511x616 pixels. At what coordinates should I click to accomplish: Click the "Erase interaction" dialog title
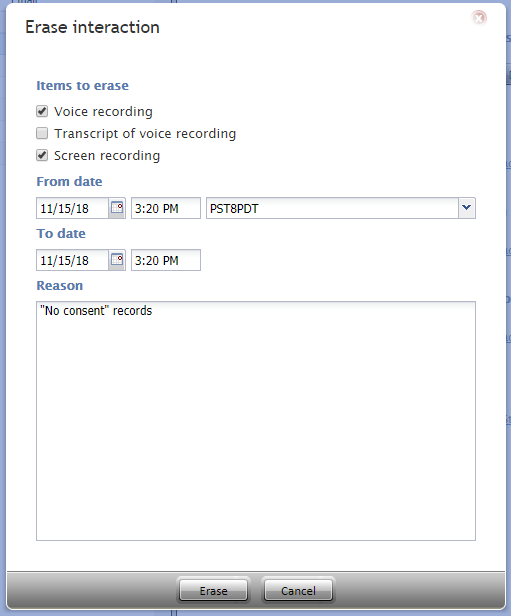point(92,27)
